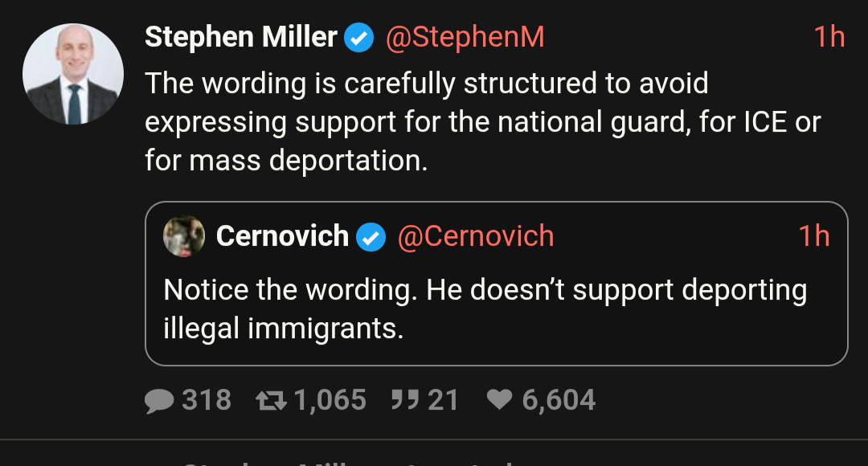Click the retweet arrows icon
868x466 pixels.
tap(272, 400)
